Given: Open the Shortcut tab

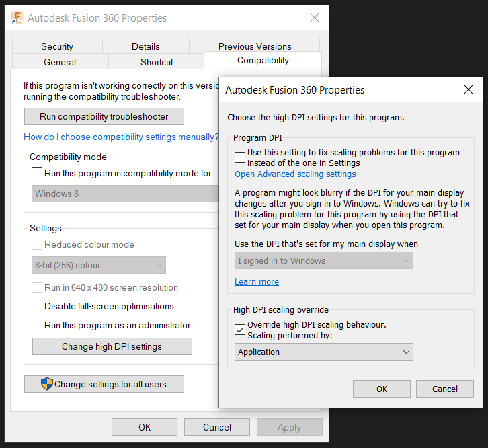Looking at the screenshot, I should 157,62.
